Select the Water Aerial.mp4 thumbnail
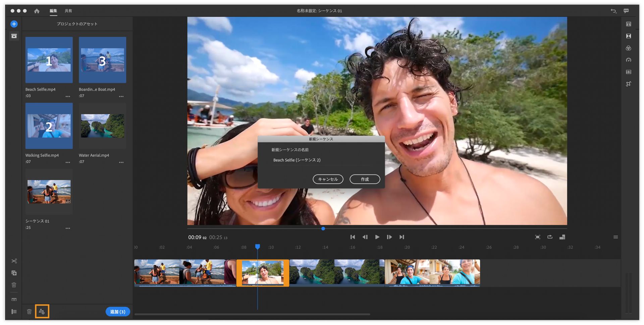 click(103, 126)
